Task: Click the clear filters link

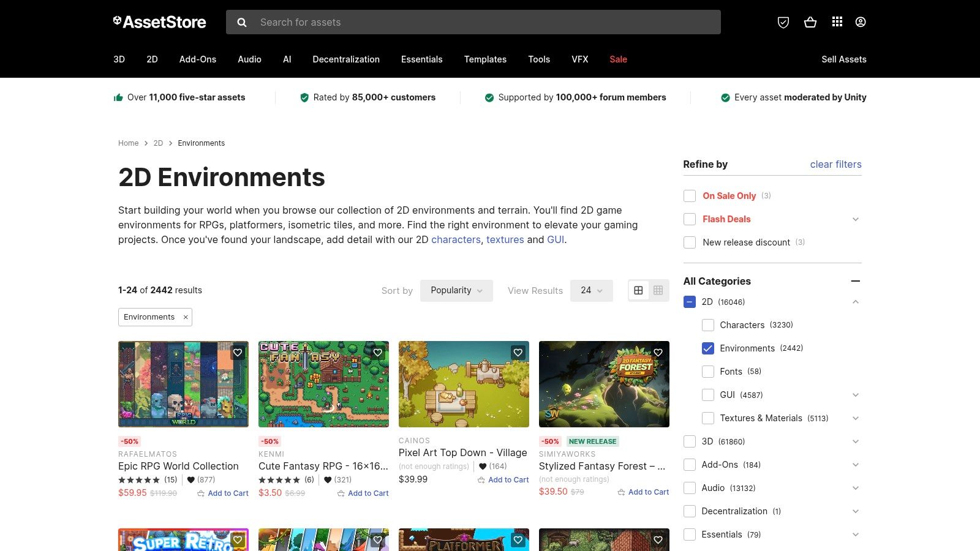Action: tap(835, 164)
